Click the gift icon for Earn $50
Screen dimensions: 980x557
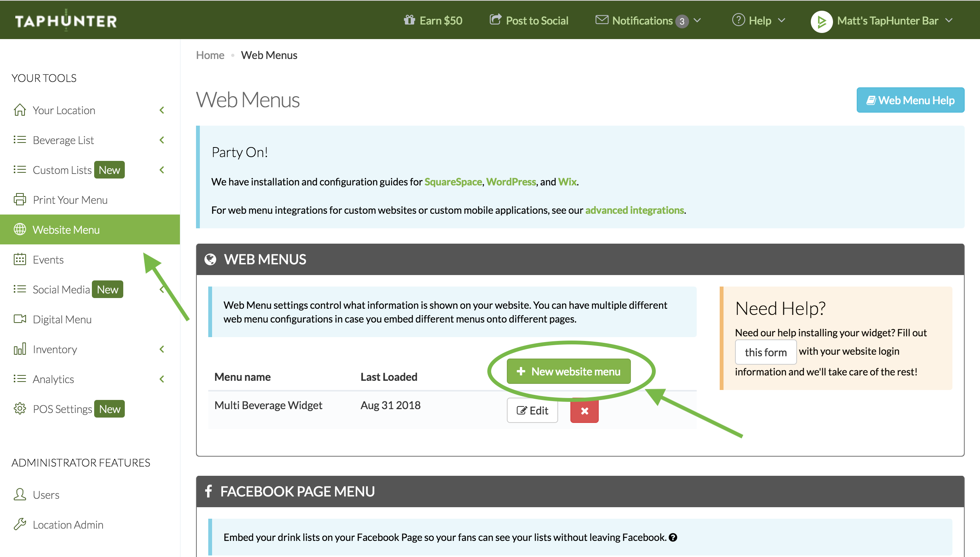(x=409, y=20)
